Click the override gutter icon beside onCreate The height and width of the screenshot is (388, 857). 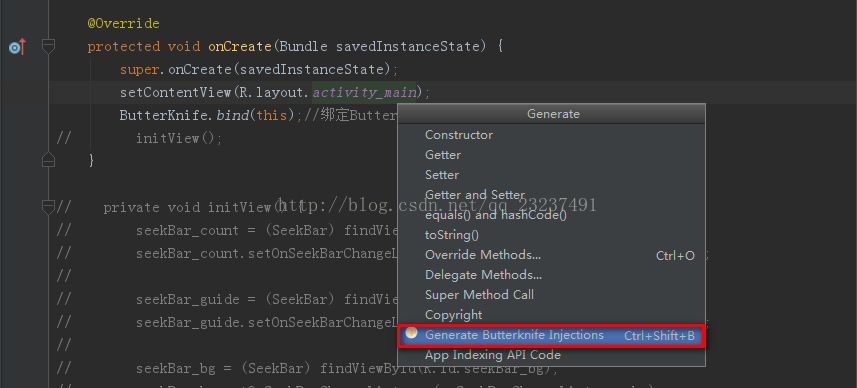pos(17,47)
